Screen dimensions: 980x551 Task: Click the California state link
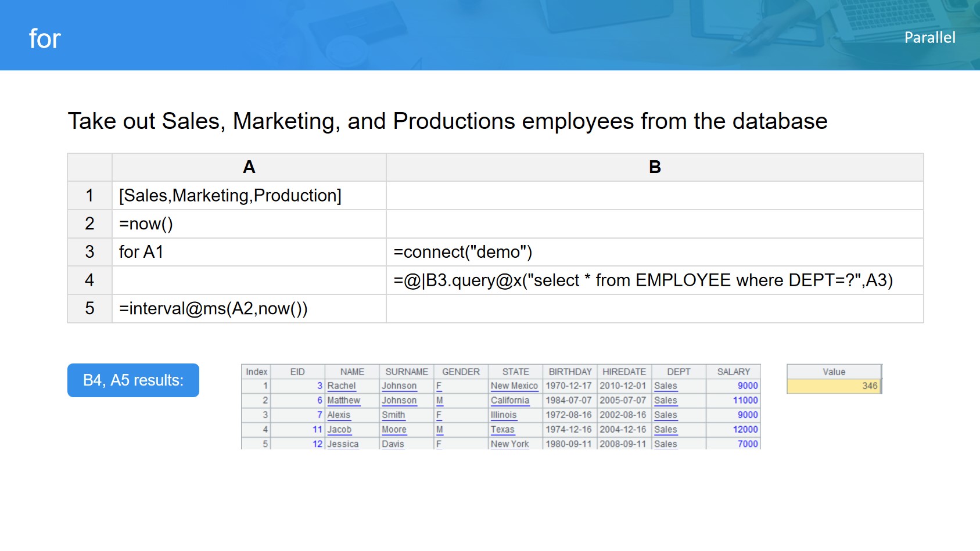(509, 401)
